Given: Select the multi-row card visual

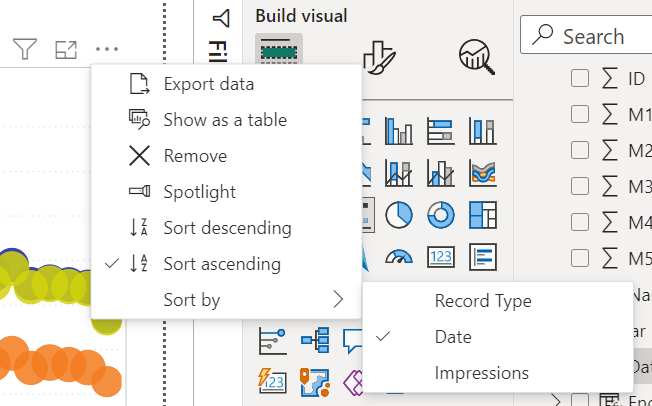Looking at the screenshot, I should pos(483,257).
